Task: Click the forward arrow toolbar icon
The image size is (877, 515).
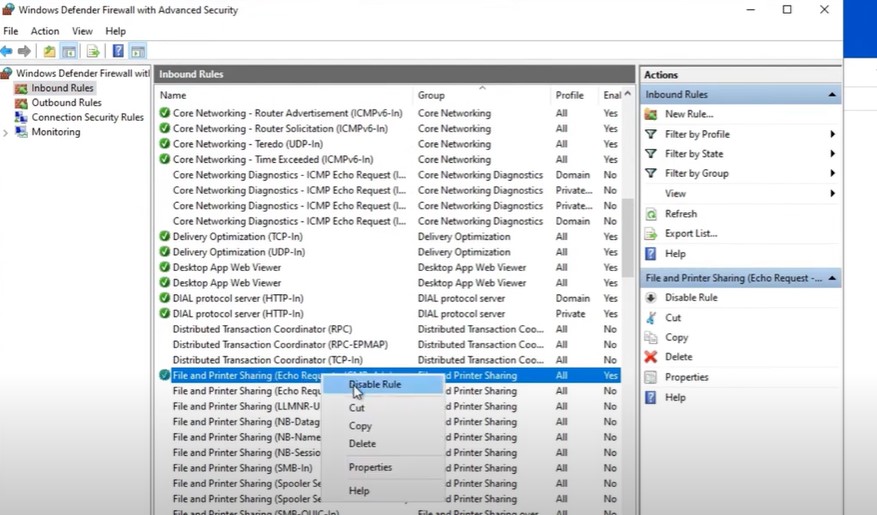Action: [x=24, y=51]
